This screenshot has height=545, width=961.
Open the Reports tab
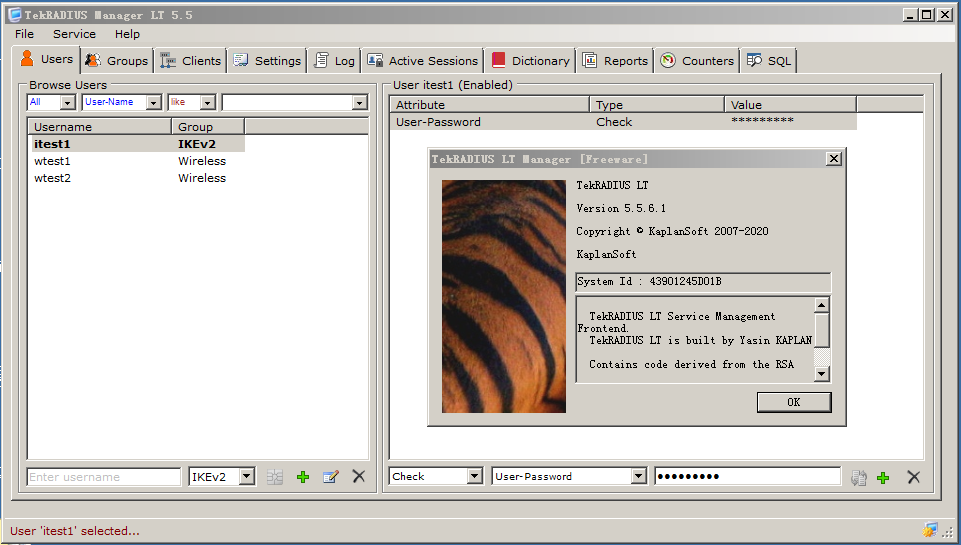615,61
